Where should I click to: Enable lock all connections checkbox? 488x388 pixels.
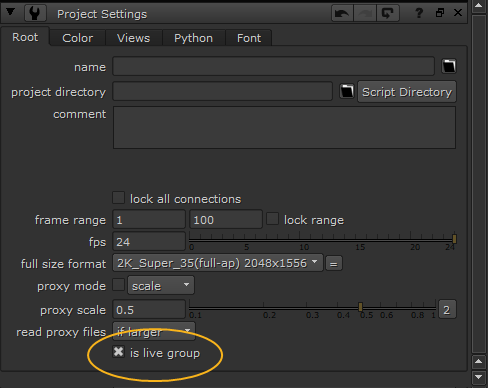pyautogui.click(x=118, y=198)
